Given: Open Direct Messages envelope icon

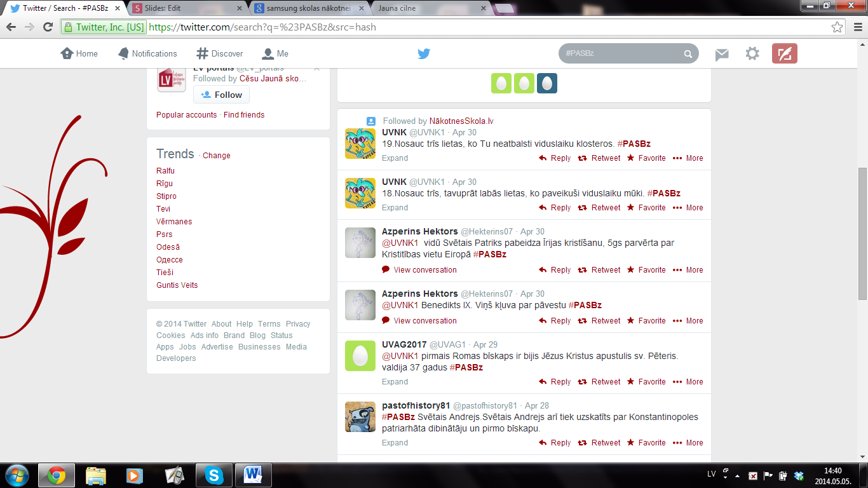Looking at the screenshot, I should (722, 55).
